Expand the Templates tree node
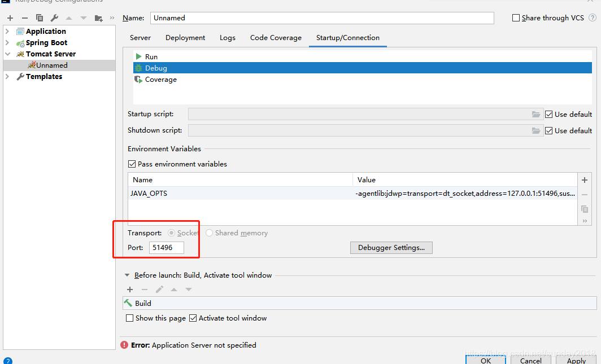The height and width of the screenshot is (364, 601). [x=7, y=77]
